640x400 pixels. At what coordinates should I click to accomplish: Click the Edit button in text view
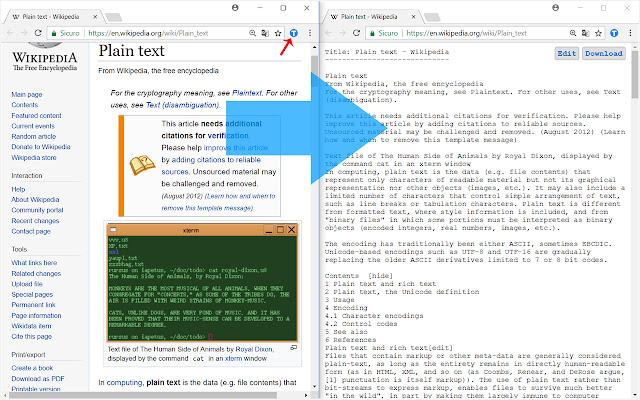tap(567, 53)
